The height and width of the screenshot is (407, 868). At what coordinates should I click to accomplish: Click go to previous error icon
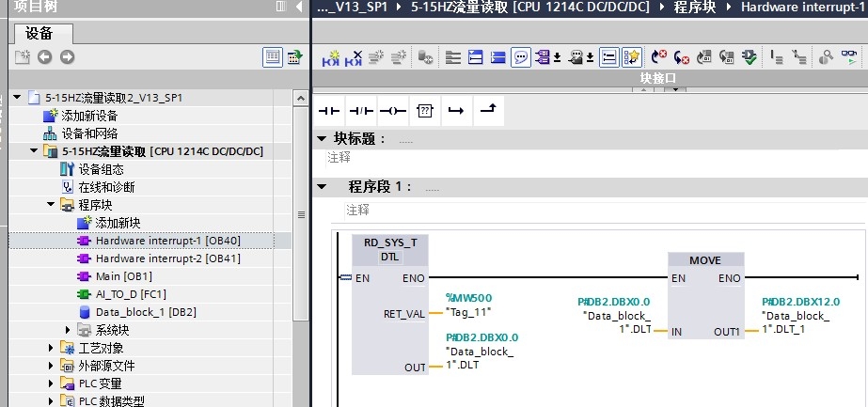coord(682,57)
